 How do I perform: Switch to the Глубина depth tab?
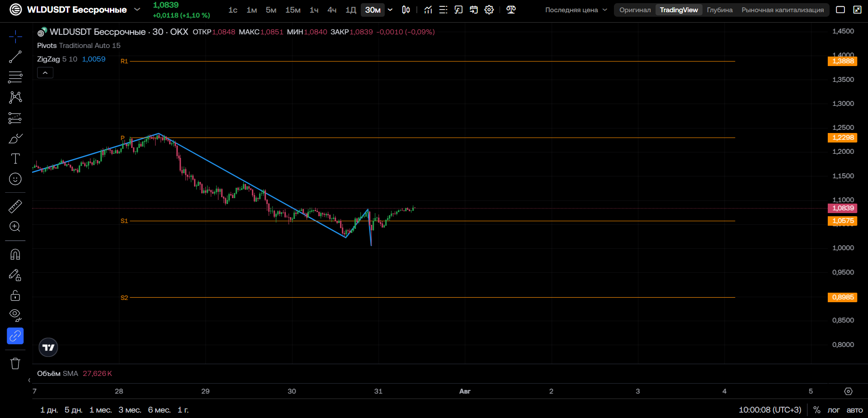720,10
